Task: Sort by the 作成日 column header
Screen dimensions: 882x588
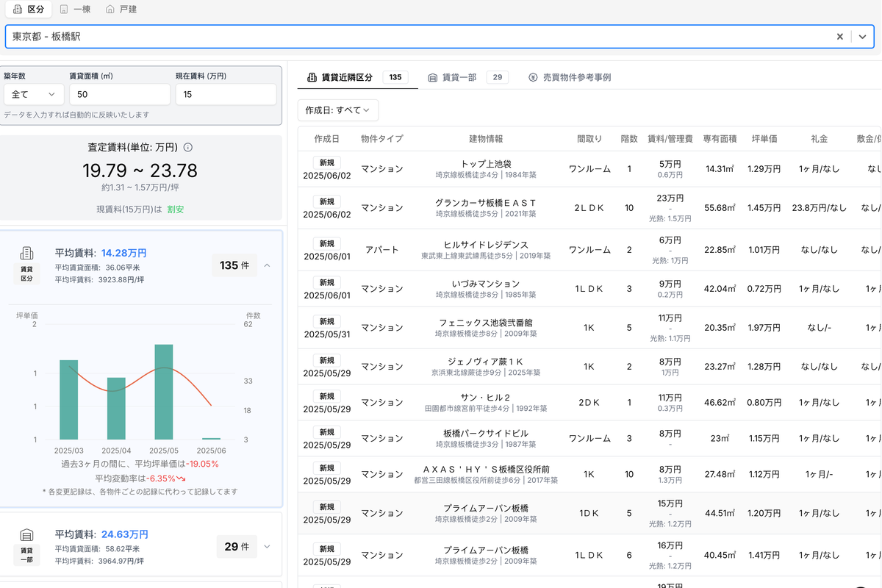Action: click(326, 139)
